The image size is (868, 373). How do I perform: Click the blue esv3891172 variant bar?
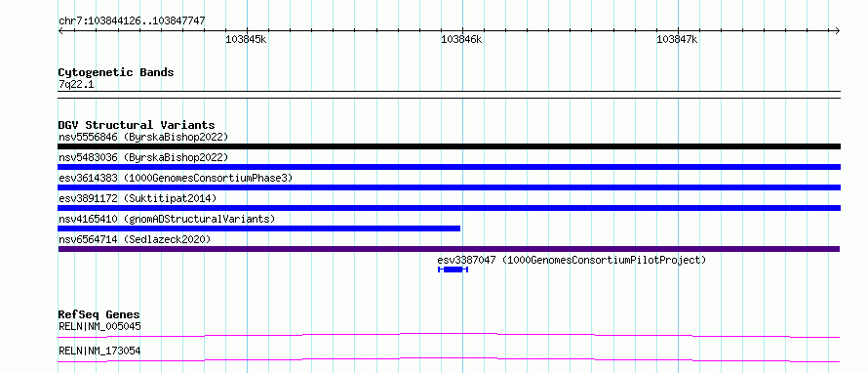pyautogui.click(x=449, y=208)
